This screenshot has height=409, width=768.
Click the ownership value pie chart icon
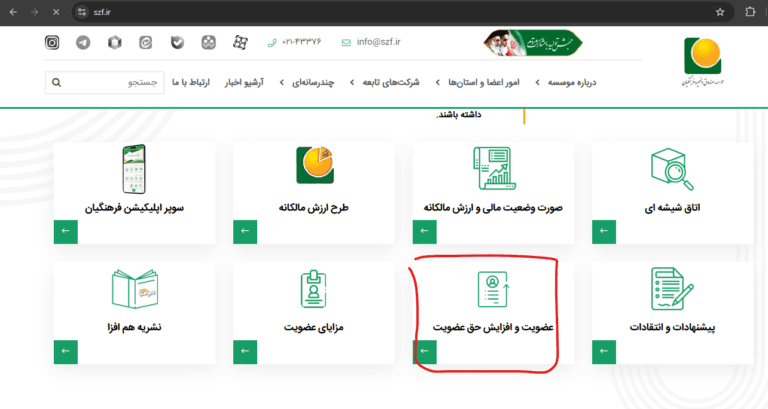pos(314,165)
